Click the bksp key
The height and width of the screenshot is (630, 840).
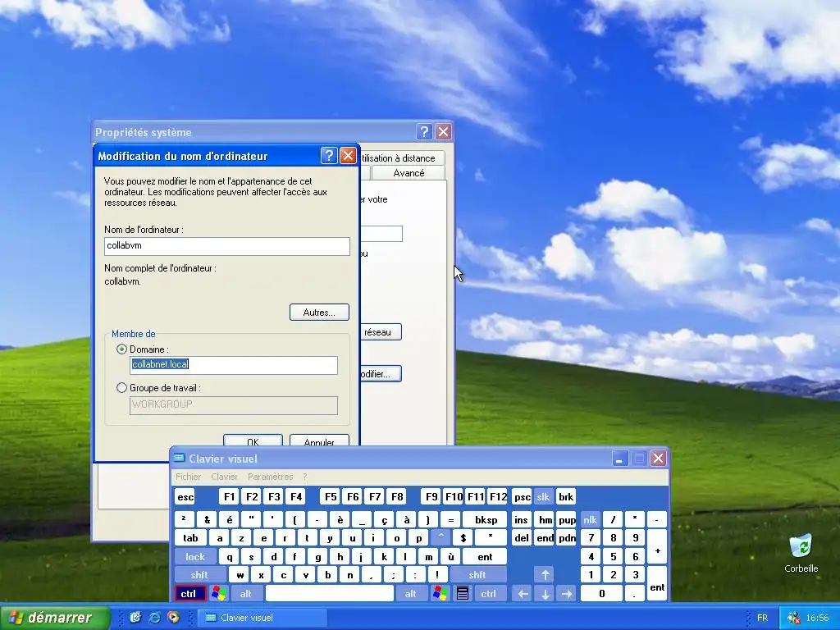(486, 519)
